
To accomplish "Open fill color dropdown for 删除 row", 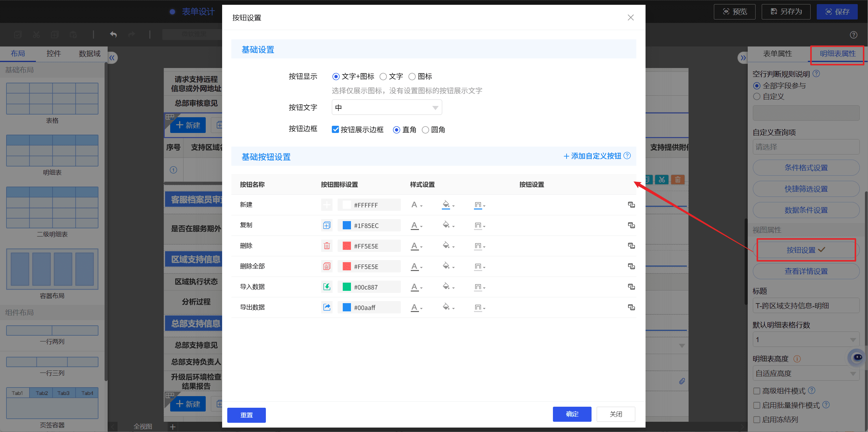I will [x=448, y=246].
